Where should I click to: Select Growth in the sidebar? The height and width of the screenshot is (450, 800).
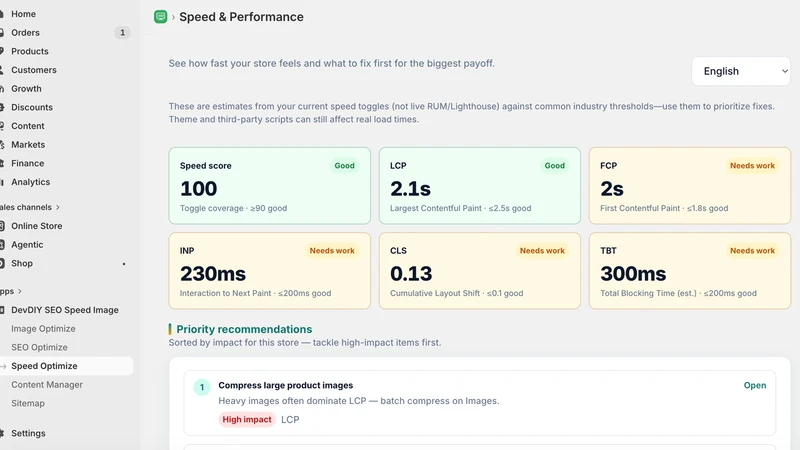tap(27, 88)
